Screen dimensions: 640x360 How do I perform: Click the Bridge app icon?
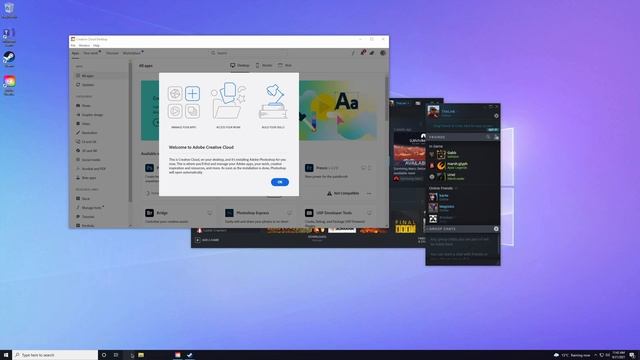pos(149,213)
